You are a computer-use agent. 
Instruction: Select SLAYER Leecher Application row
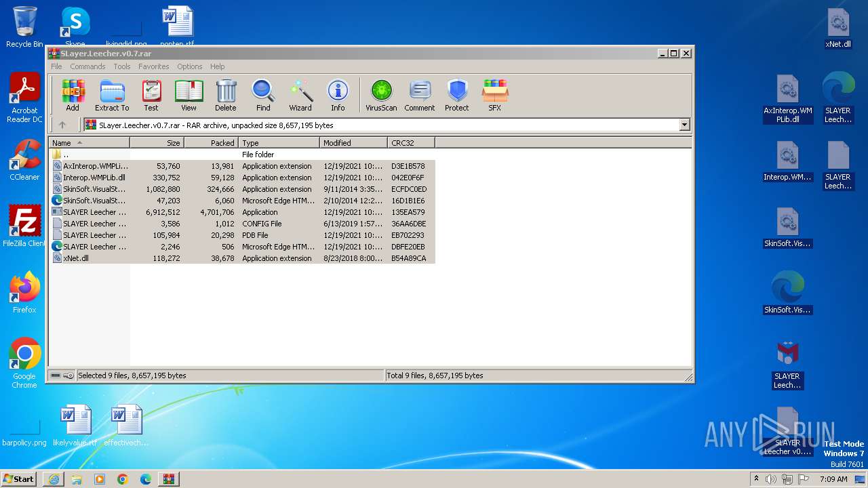[242, 212]
